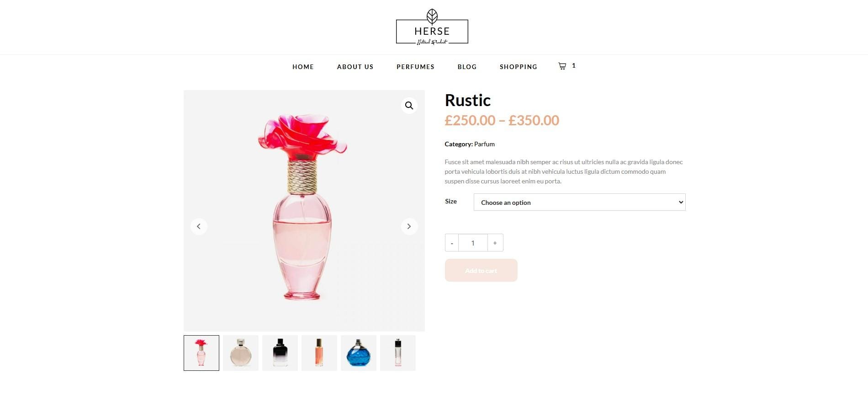Go to previous product image arrow
This screenshot has height=396, width=868.
pyautogui.click(x=199, y=226)
